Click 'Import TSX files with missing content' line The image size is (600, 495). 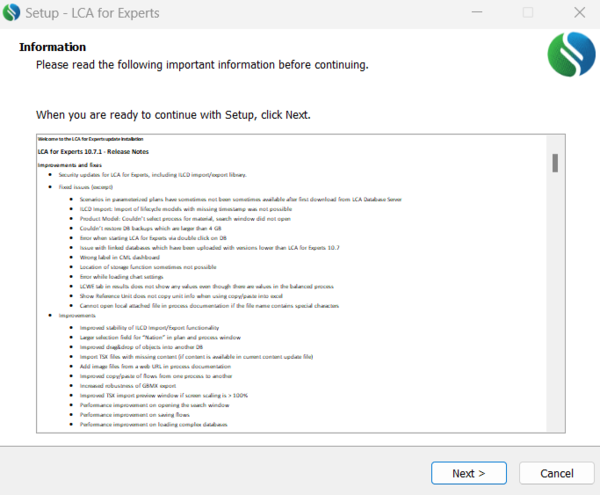click(196, 357)
